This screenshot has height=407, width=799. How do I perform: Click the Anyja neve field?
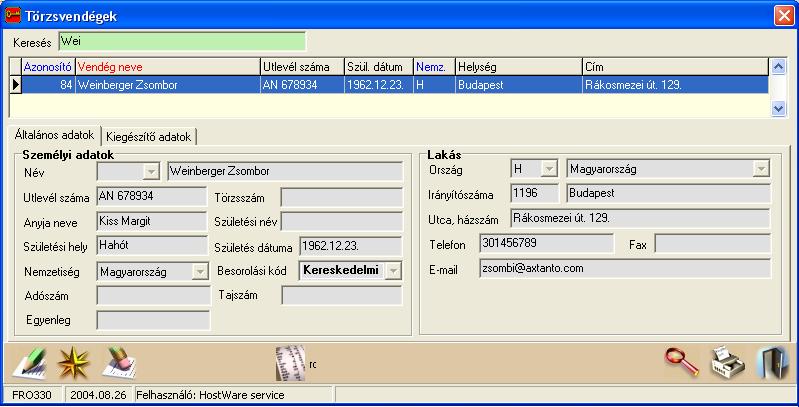[x=151, y=222]
